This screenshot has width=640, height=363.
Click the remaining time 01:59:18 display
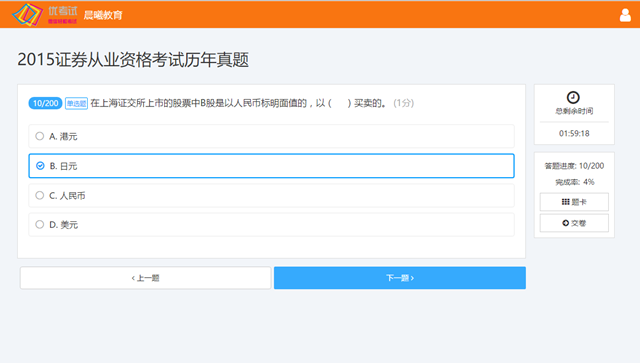tap(574, 134)
